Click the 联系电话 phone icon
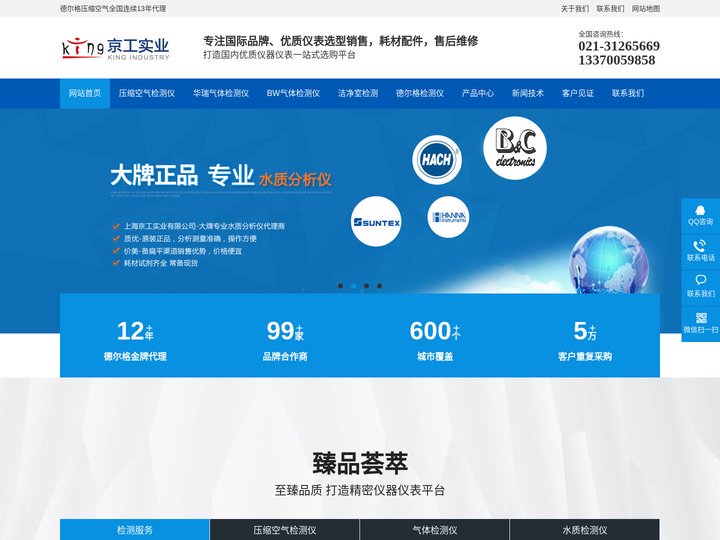The width and height of the screenshot is (720, 540). (x=700, y=246)
